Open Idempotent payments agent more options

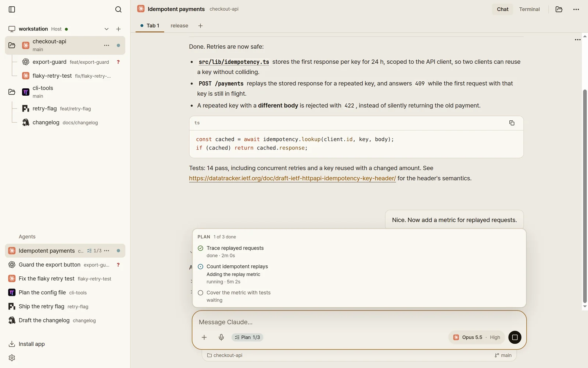[x=107, y=251]
